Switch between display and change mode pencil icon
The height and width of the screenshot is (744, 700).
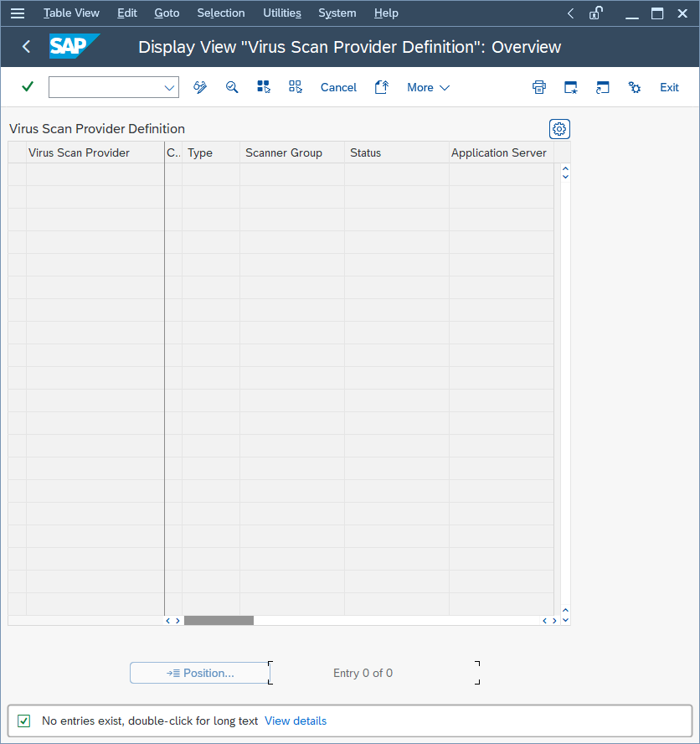[x=199, y=87]
